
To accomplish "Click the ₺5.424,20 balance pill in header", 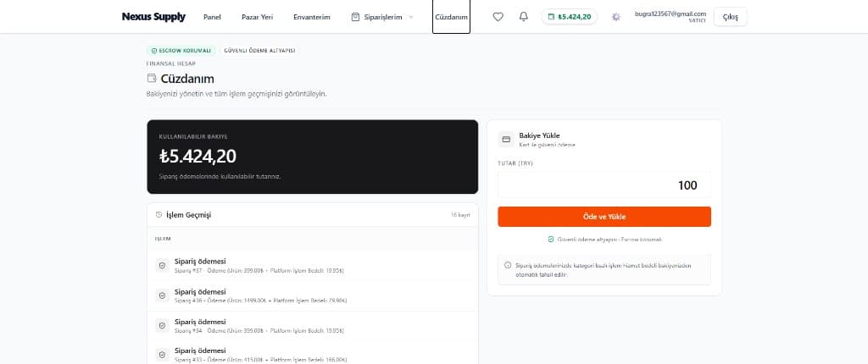I will (569, 17).
